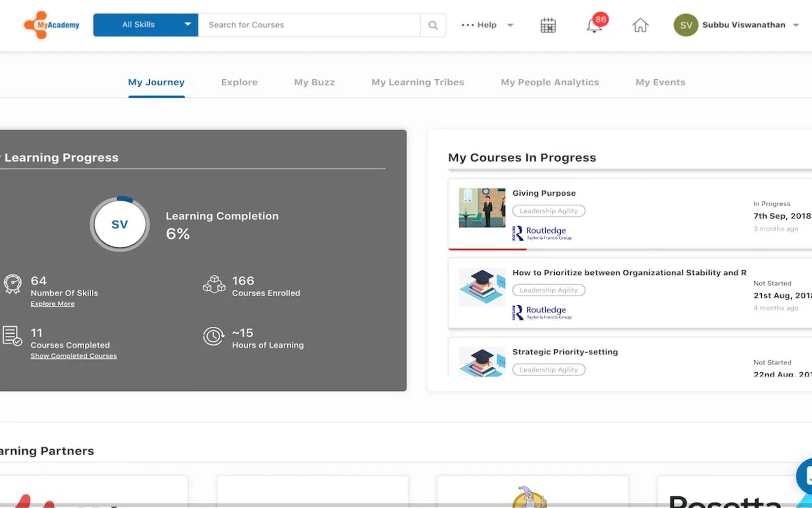Expand the Help menu

coord(487,25)
